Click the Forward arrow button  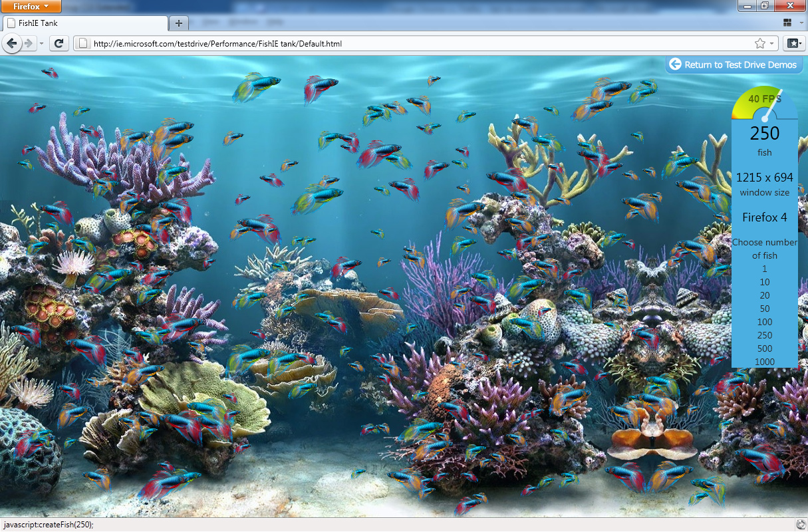(29, 43)
